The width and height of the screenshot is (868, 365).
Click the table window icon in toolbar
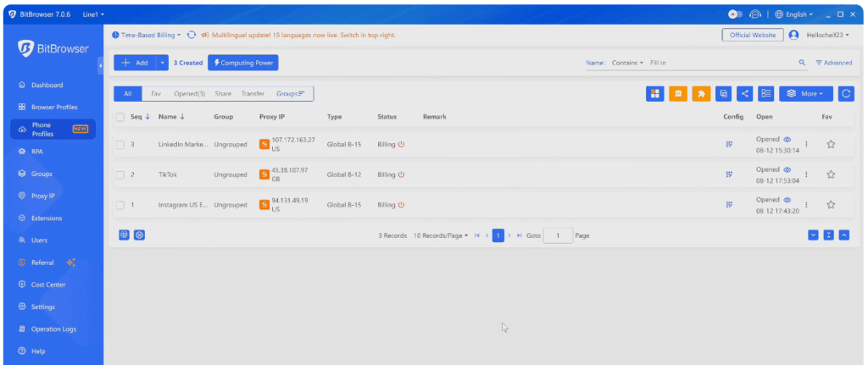722,93
